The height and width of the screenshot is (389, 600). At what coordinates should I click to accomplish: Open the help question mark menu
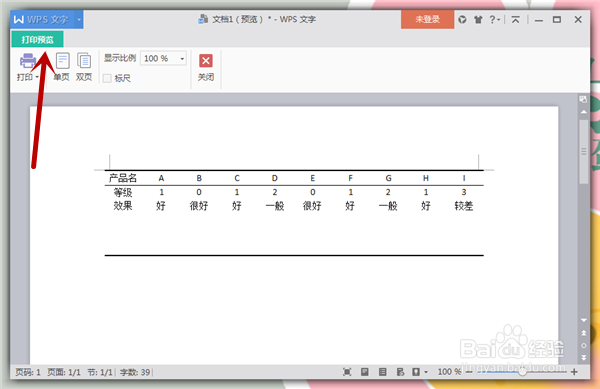pos(494,20)
